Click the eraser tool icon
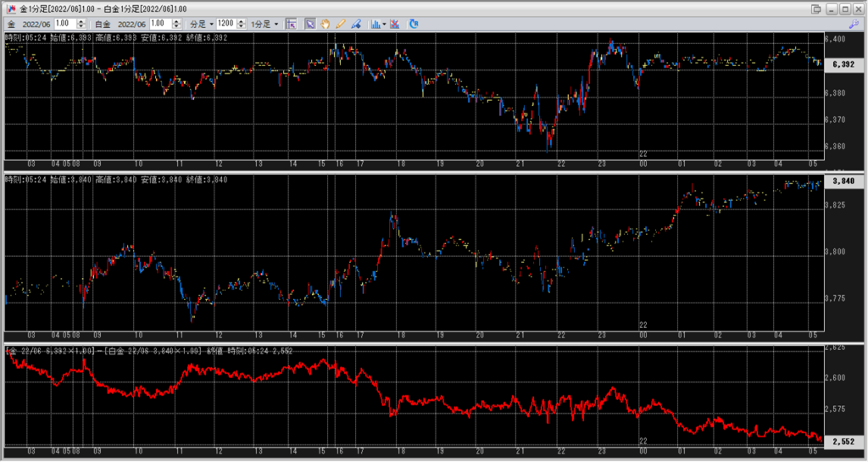This screenshot has width=868, height=462. click(355, 25)
